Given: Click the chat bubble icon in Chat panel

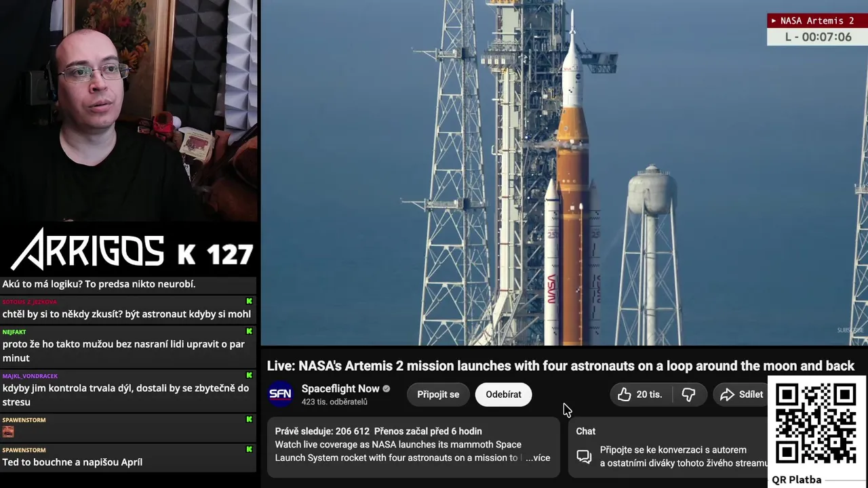Looking at the screenshot, I should 584,457.
